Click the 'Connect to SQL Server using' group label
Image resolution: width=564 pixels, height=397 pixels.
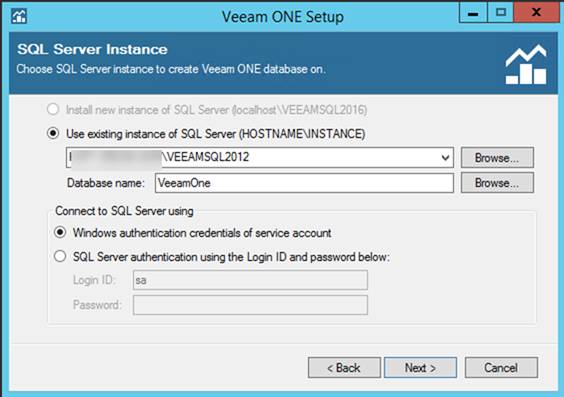click(x=124, y=211)
